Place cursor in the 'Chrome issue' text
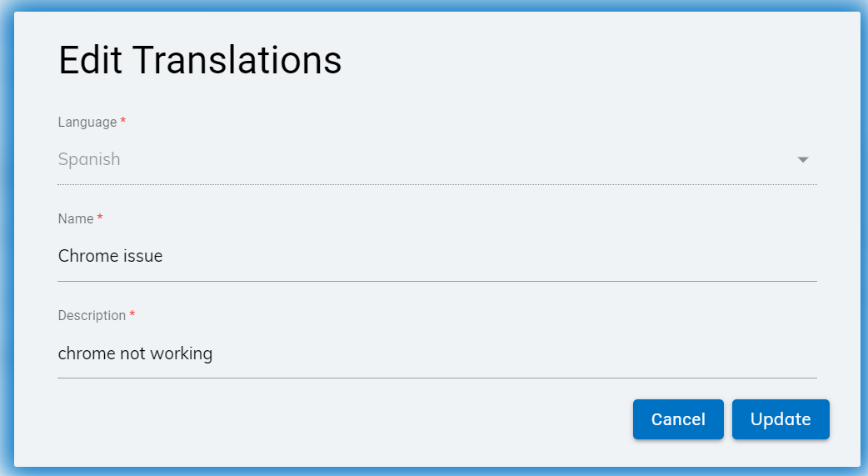This screenshot has height=476, width=868. pyautogui.click(x=110, y=257)
